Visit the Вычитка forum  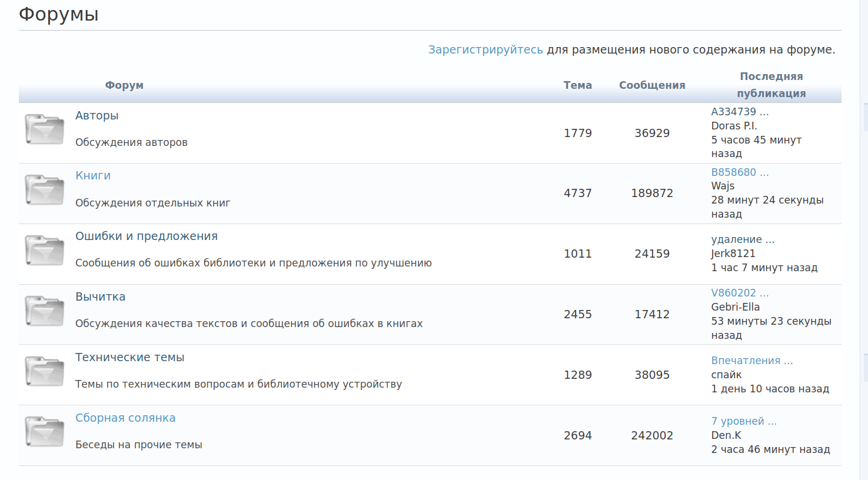click(100, 297)
